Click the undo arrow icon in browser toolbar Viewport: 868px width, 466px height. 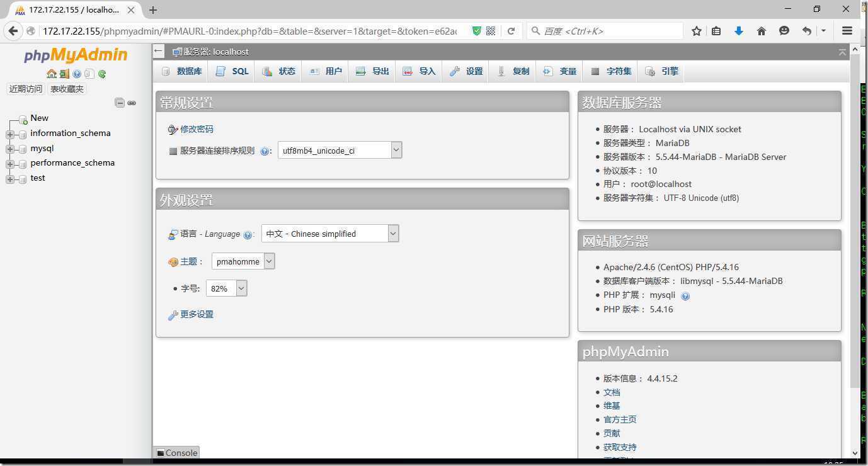pyautogui.click(x=807, y=31)
